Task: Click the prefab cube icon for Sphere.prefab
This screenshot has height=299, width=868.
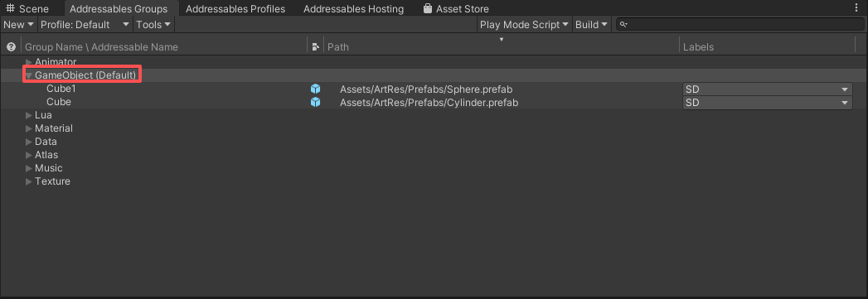Action: click(x=316, y=89)
